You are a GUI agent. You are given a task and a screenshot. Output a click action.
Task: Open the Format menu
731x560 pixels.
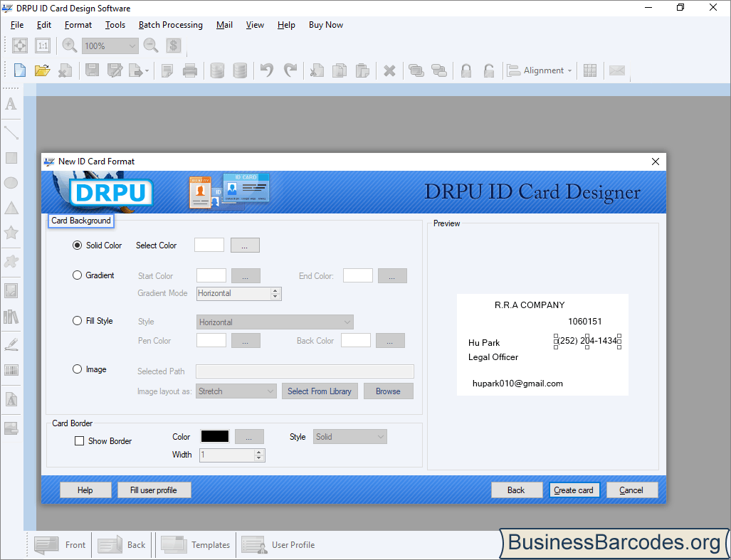(78, 25)
